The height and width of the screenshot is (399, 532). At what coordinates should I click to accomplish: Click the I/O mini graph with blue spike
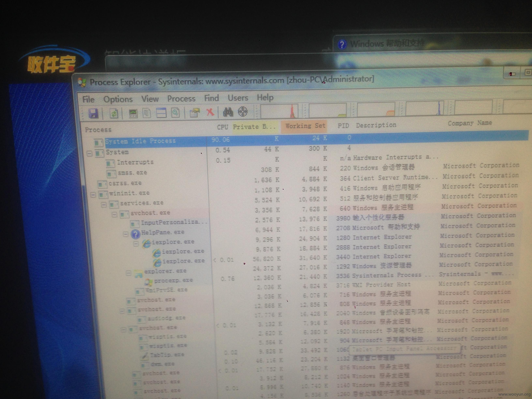click(424, 108)
